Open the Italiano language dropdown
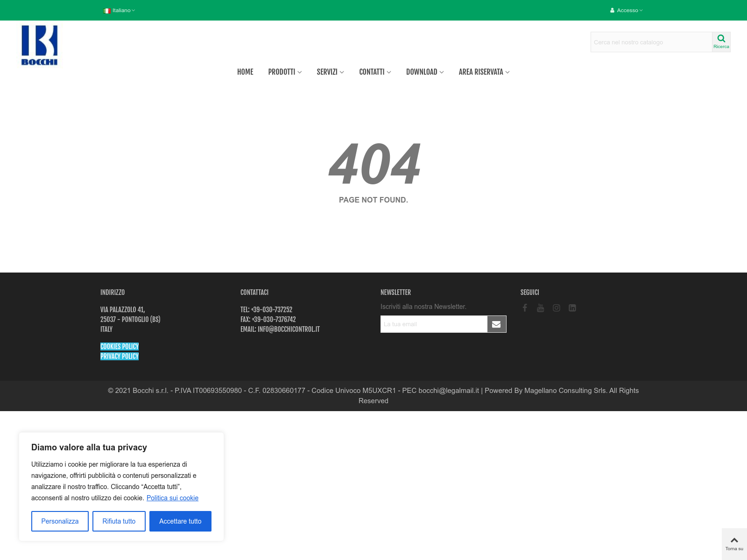This screenshot has height=560, width=747. (x=119, y=10)
